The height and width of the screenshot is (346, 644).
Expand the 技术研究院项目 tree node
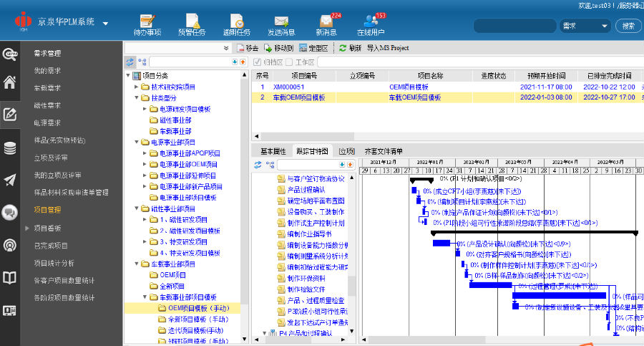pos(136,87)
